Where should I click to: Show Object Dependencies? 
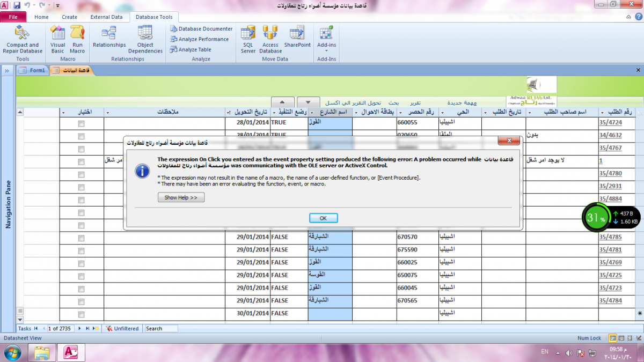pos(145,40)
